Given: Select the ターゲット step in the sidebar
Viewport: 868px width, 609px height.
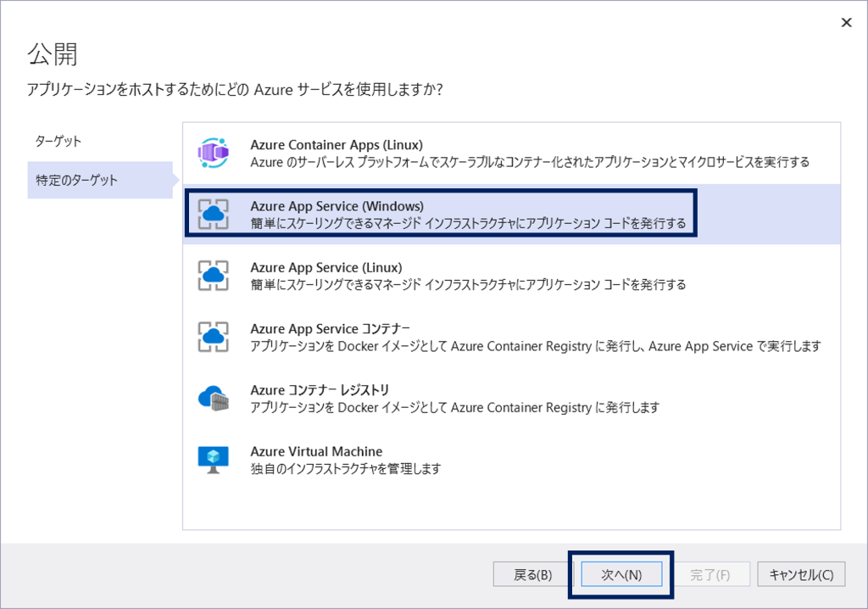Looking at the screenshot, I should click(58, 142).
